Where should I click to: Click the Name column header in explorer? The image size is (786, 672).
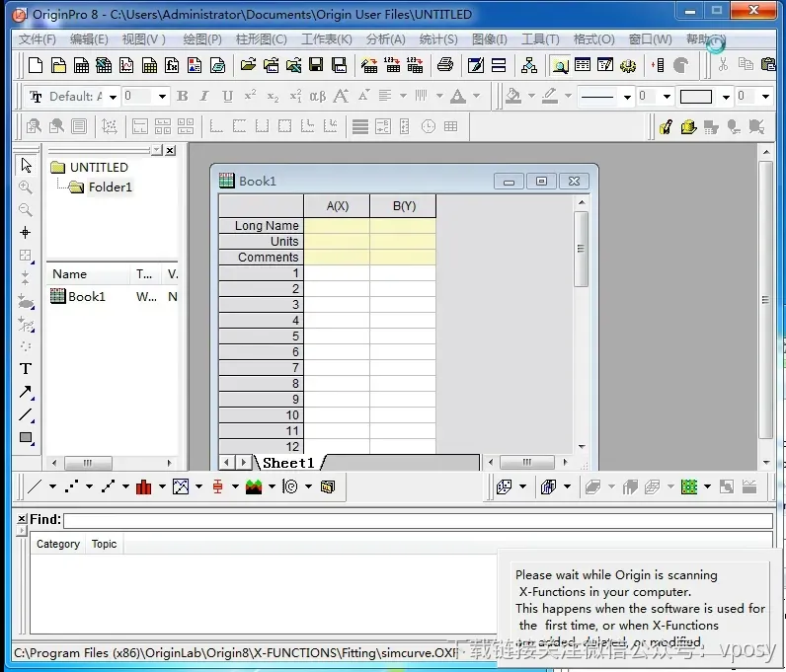(x=88, y=274)
